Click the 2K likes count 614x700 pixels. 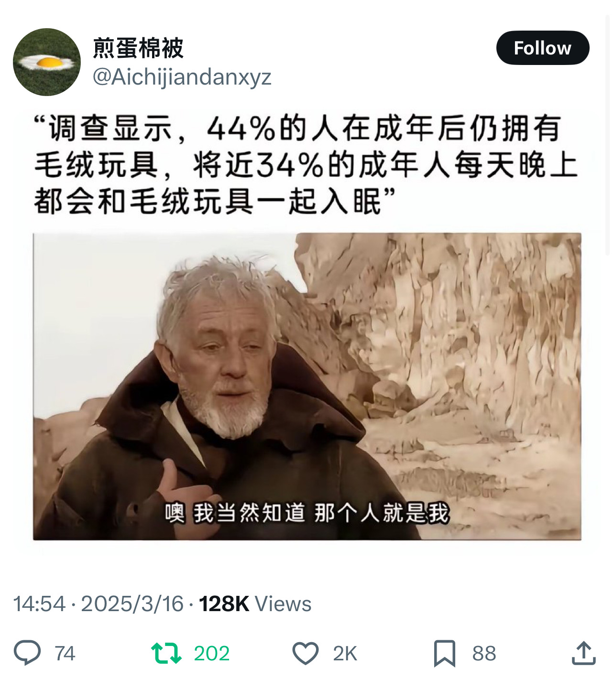click(x=345, y=653)
